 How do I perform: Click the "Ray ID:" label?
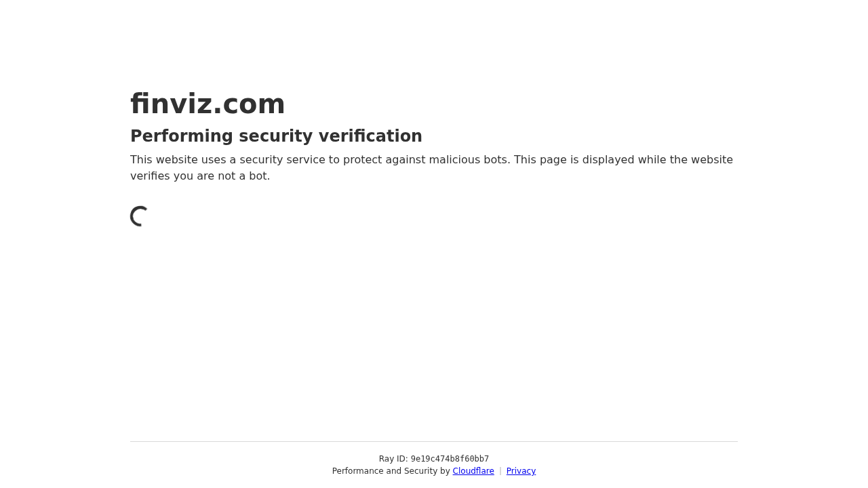(393, 459)
